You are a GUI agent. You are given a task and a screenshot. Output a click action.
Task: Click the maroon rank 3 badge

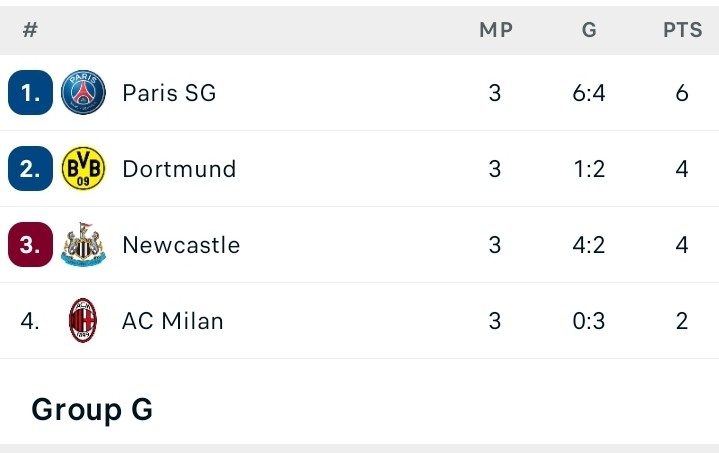click(30, 245)
